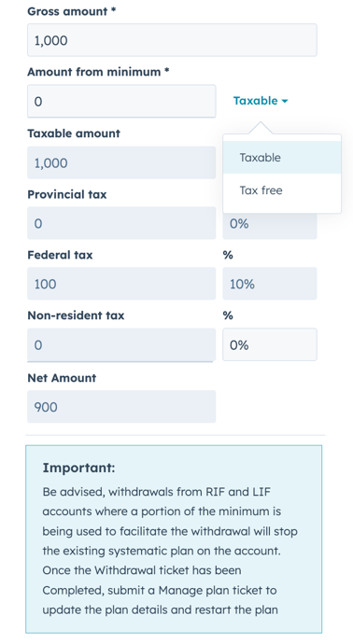Click the Important notice box
This screenshot has height=644, width=353.
[174, 539]
